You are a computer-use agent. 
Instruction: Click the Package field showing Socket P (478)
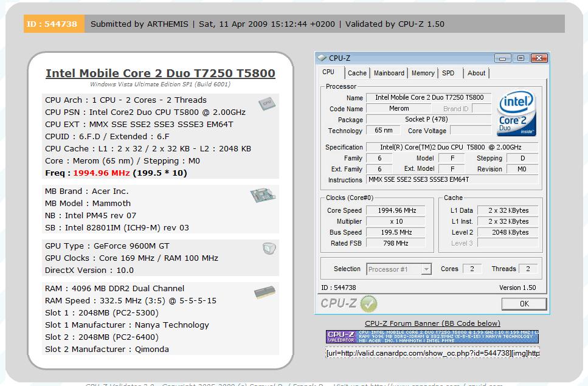(429, 119)
